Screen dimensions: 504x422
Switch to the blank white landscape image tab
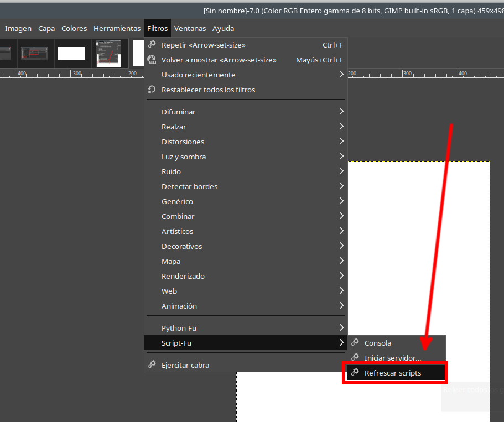tap(71, 53)
